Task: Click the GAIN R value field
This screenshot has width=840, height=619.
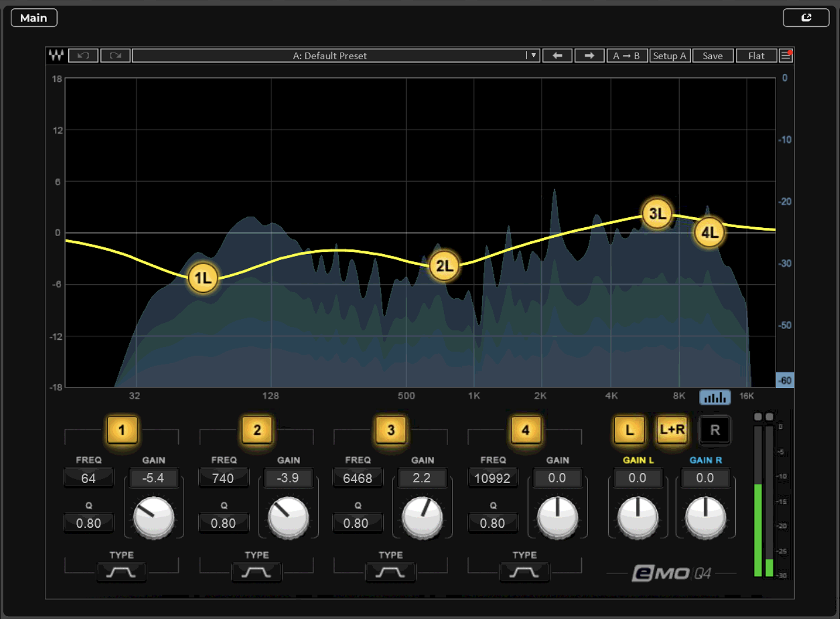Action: [x=705, y=478]
